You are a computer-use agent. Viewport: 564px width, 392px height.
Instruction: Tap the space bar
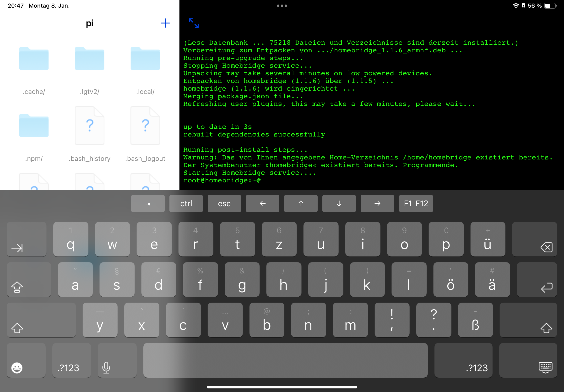[x=285, y=360]
